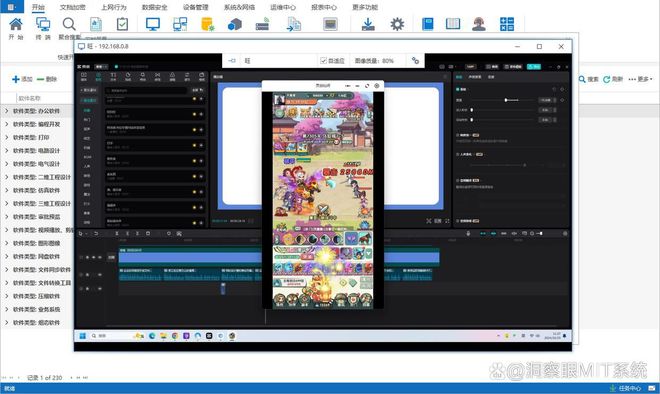Viewport: 660px width, 394px height.
Task: Click 图像质量: 80% setting in remote toolbar
Action: 374,61
